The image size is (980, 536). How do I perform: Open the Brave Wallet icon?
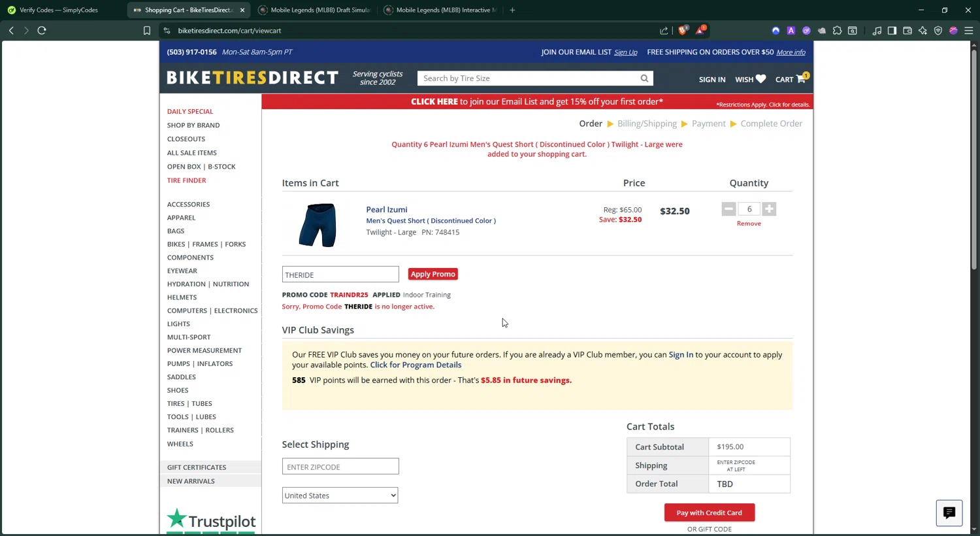907,31
